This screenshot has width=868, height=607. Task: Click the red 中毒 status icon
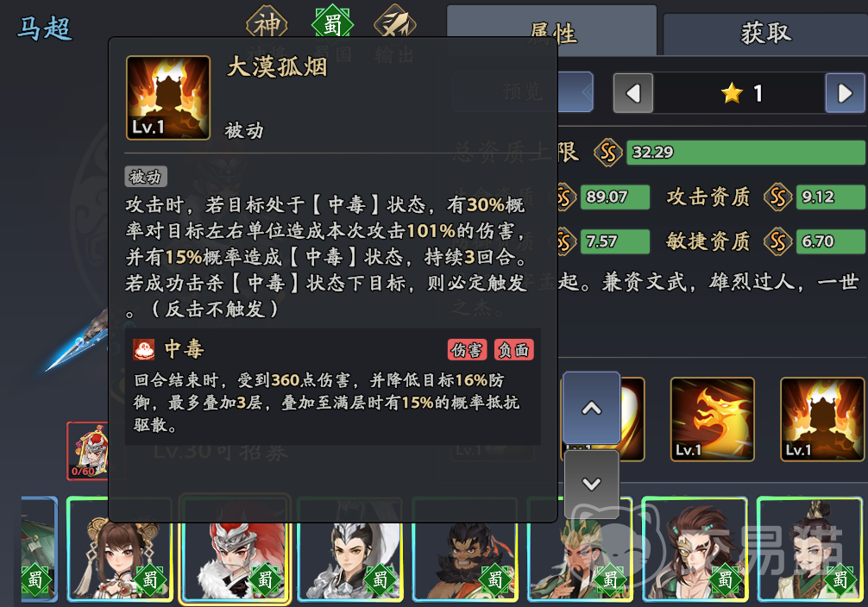click(x=144, y=350)
